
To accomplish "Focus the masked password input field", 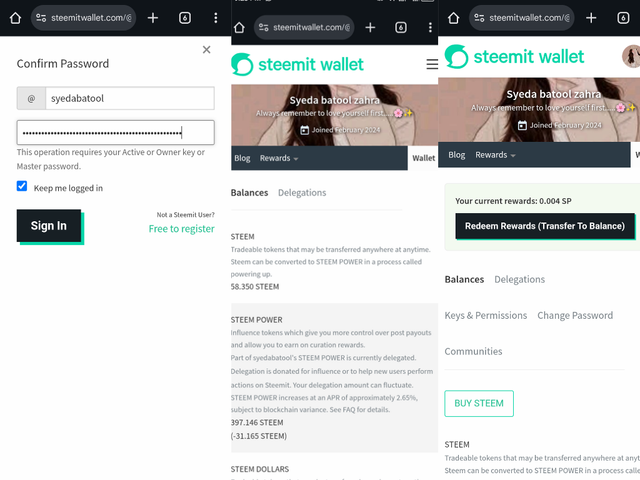I will (116, 132).
